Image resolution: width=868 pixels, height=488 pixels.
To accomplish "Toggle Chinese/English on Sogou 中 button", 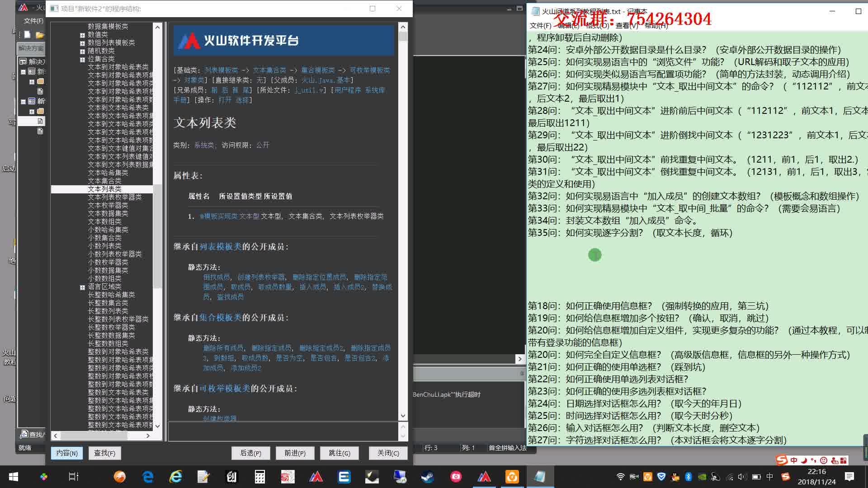I will pyautogui.click(x=794, y=460).
